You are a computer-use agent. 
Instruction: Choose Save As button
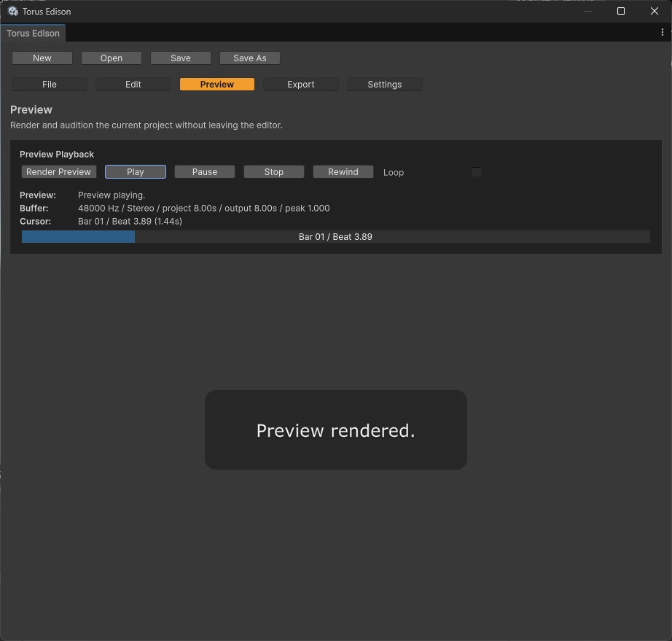point(250,58)
